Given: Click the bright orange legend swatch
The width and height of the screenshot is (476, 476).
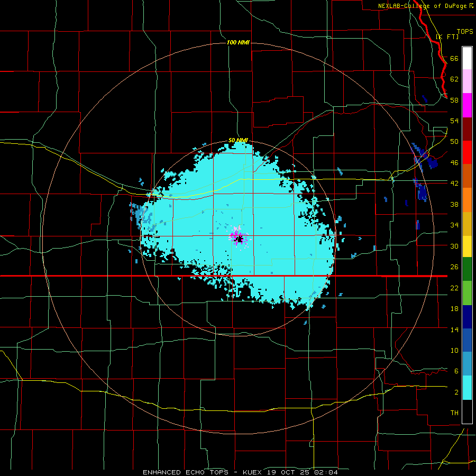Looking at the screenshot, I should pyautogui.click(x=467, y=199).
